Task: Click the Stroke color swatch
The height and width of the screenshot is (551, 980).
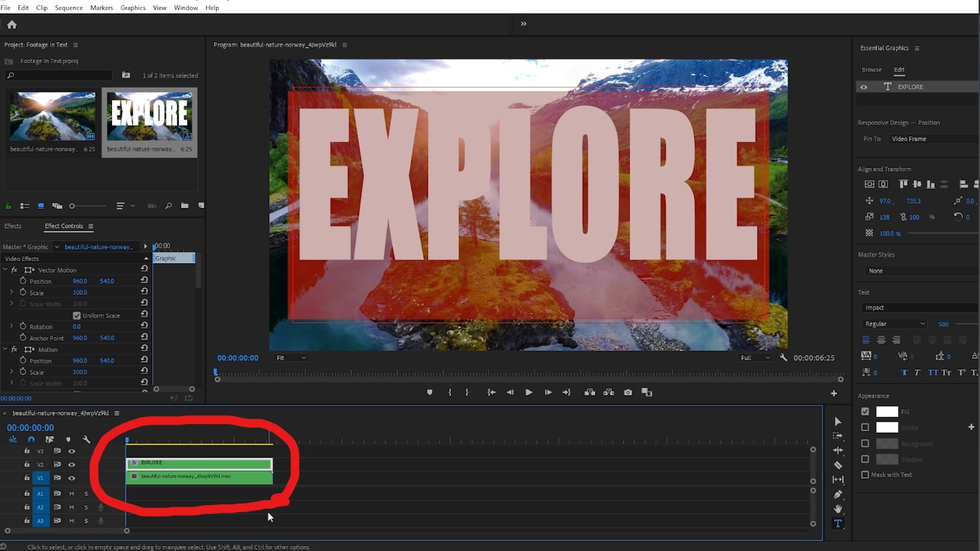Action: [x=887, y=428]
